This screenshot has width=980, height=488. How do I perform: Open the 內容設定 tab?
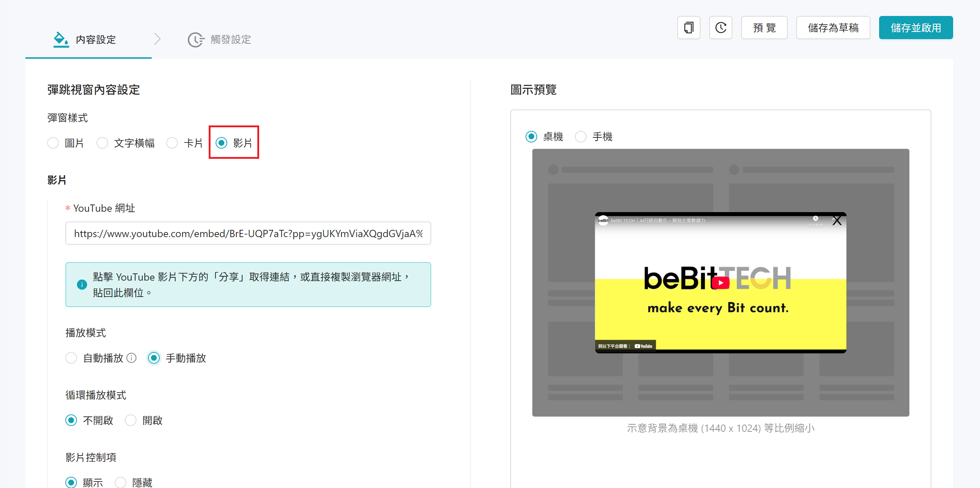pyautogui.click(x=95, y=40)
